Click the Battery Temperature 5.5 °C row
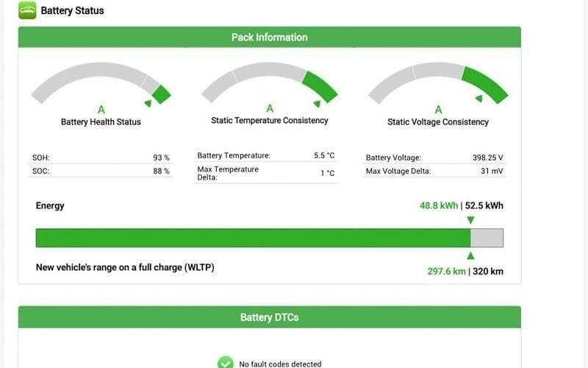The width and height of the screenshot is (588, 368). (x=265, y=156)
